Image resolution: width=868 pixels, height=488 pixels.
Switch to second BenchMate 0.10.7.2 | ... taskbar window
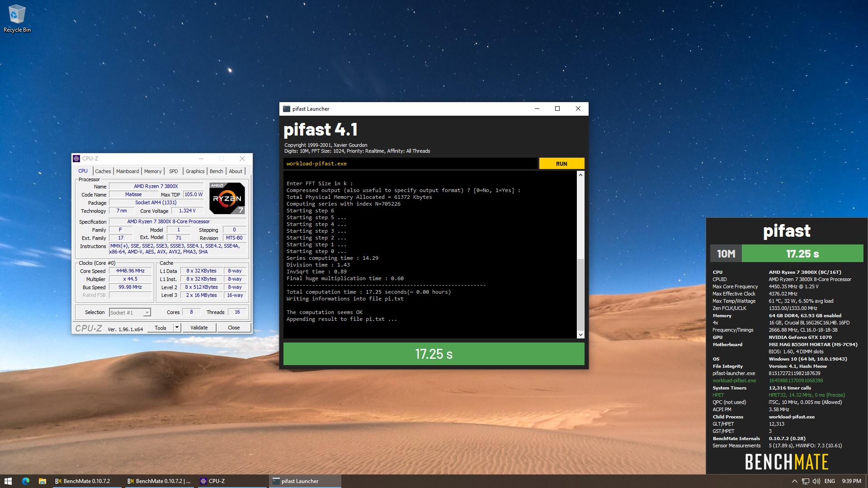tap(159, 481)
